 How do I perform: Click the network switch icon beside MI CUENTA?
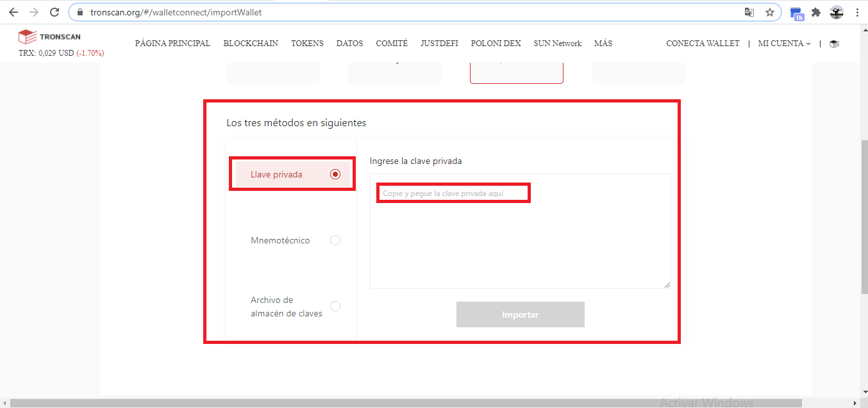pyautogui.click(x=834, y=44)
